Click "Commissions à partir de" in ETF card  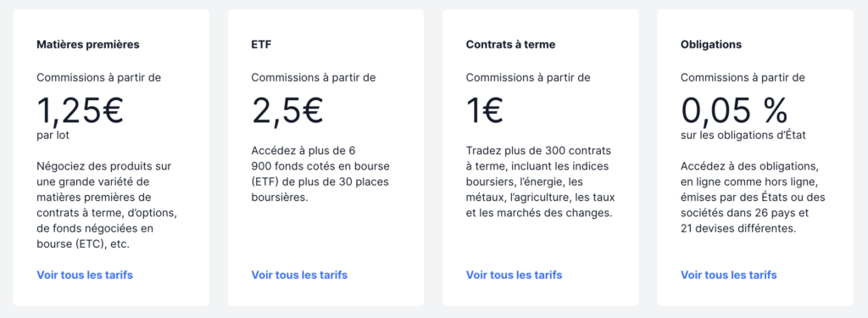tap(314, 77)
